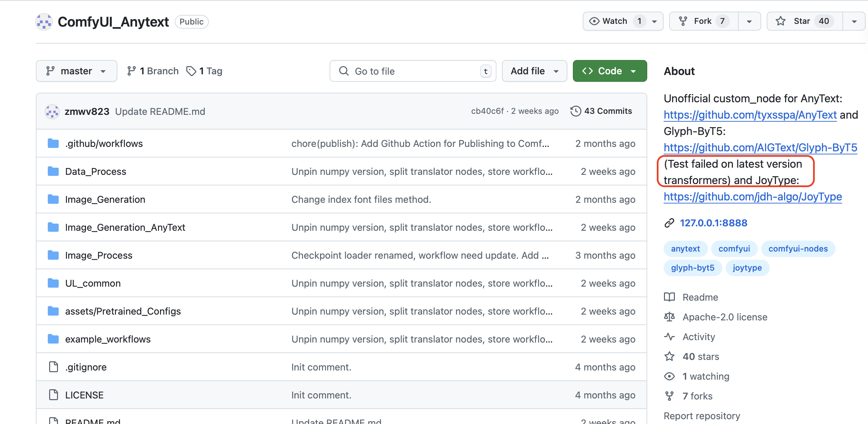This screenshot has width=868, height=424.
Task: Open the master branch selector dropdown
Action: pyautogui.click(x=76, y=71)
